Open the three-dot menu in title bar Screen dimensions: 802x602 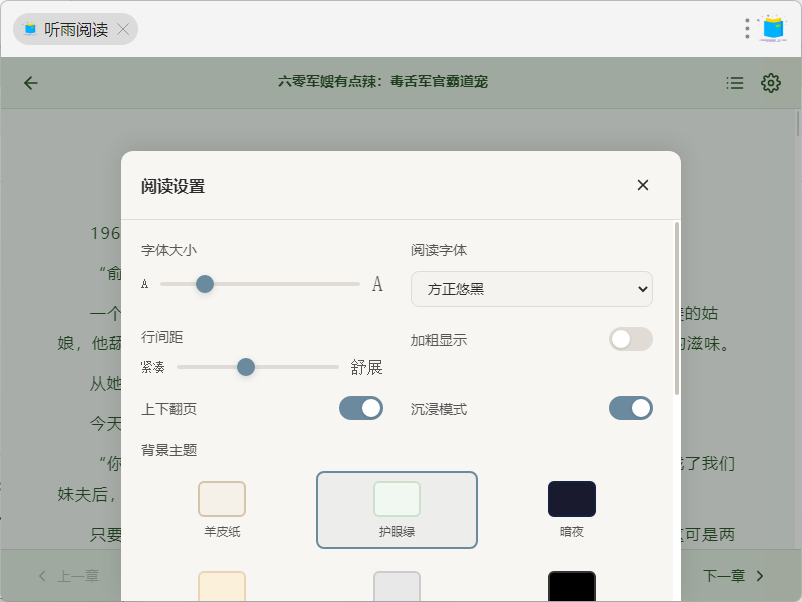[747, 29]
